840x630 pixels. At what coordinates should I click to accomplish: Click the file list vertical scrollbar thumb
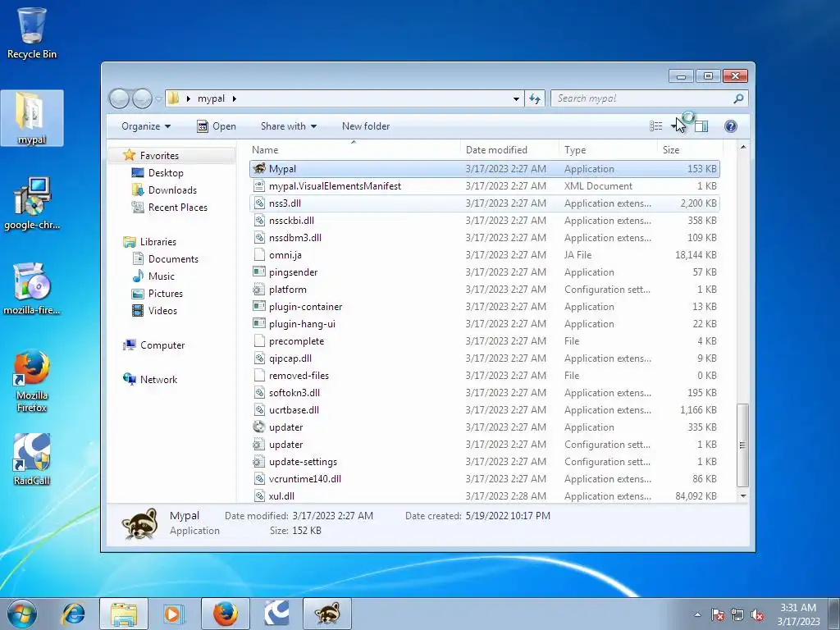click(742, 445)
